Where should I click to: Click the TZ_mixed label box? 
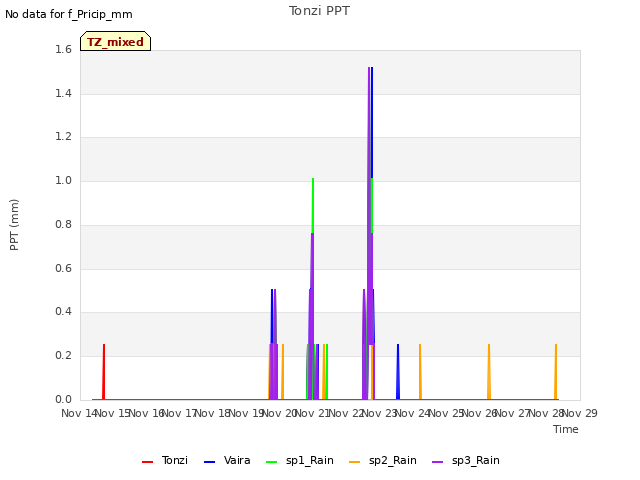point(116,41)
